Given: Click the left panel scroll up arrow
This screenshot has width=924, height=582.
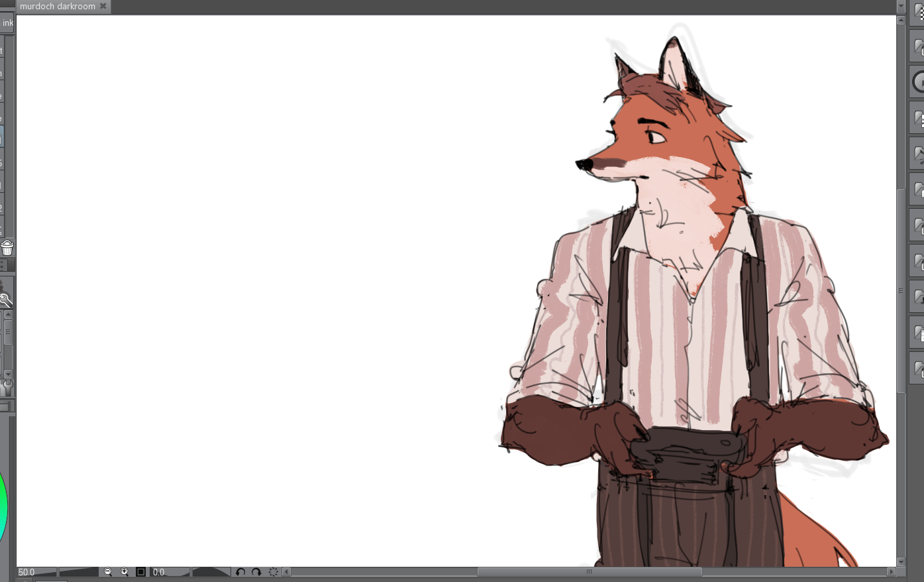Looking at the screenshot, I should pos(8,316).
